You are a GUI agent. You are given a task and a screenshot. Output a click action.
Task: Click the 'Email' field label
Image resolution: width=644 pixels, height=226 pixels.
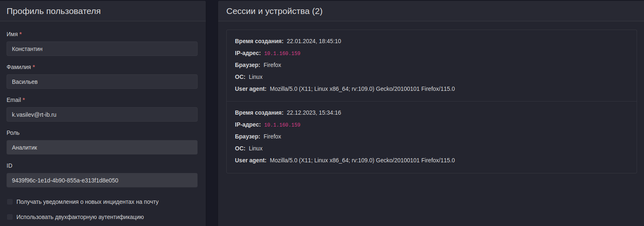click(14, 100)
